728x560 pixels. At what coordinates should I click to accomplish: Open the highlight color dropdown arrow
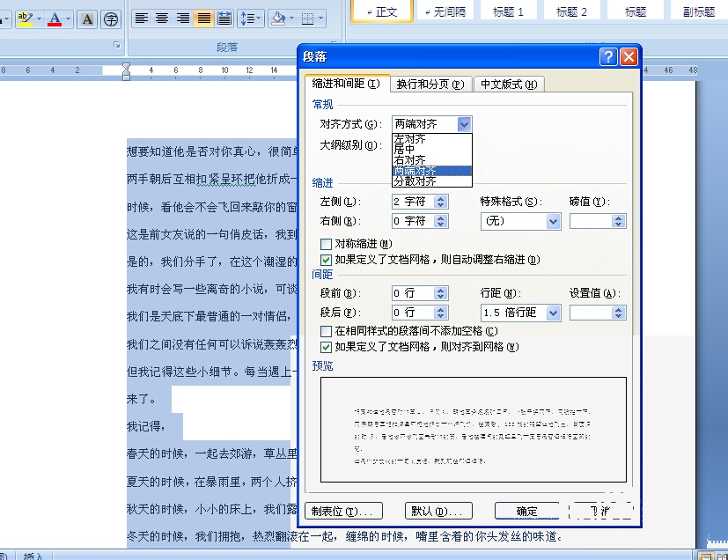point(39,19)
